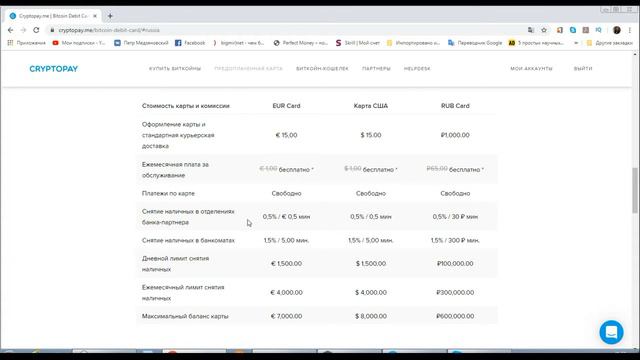Viewport: 640px width, 360px height.
Task: Go forward with the browser arrow
Action: (x=23, y=30)
